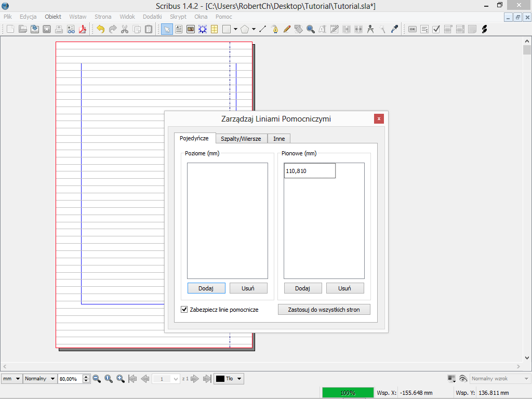Activate the Eyedropper tool

[394, 29]
